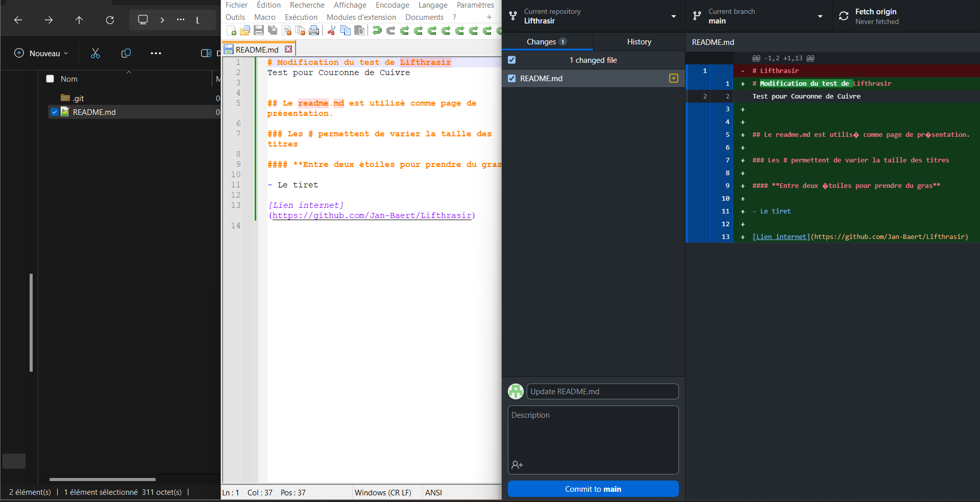Viewport: 980px width, 502px height.
Task: Close the README.md tab in Notepad++
Action: click(x=288, y=49)
